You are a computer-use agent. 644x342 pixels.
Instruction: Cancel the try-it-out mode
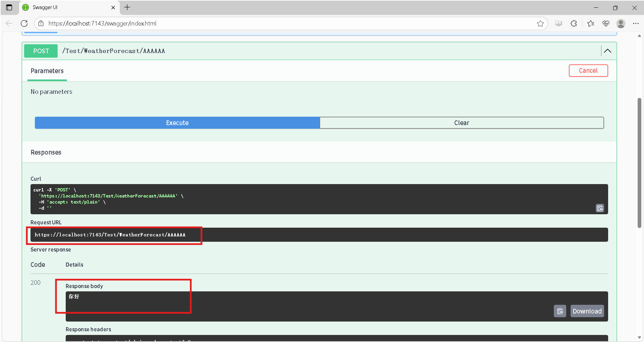click(x=588, y=71)
